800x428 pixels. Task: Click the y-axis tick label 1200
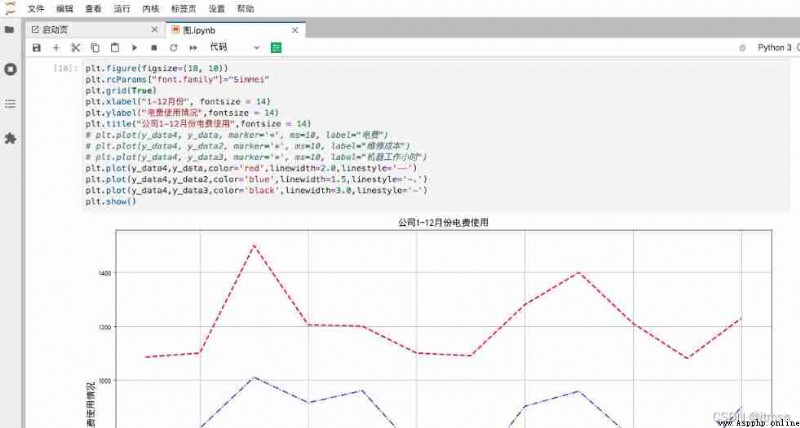pos(105,327)
